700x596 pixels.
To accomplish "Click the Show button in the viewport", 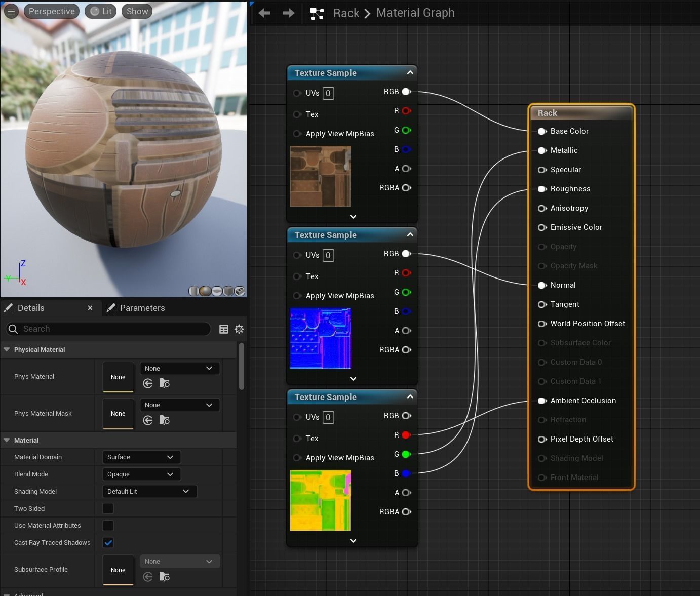I will pyautogui.click(x=136, y=11).
